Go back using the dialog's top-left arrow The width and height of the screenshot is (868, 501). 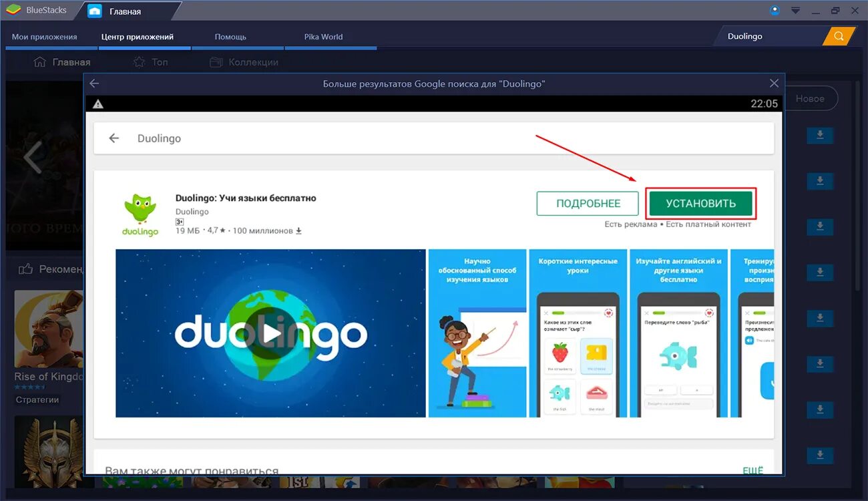tap(94, 83)
